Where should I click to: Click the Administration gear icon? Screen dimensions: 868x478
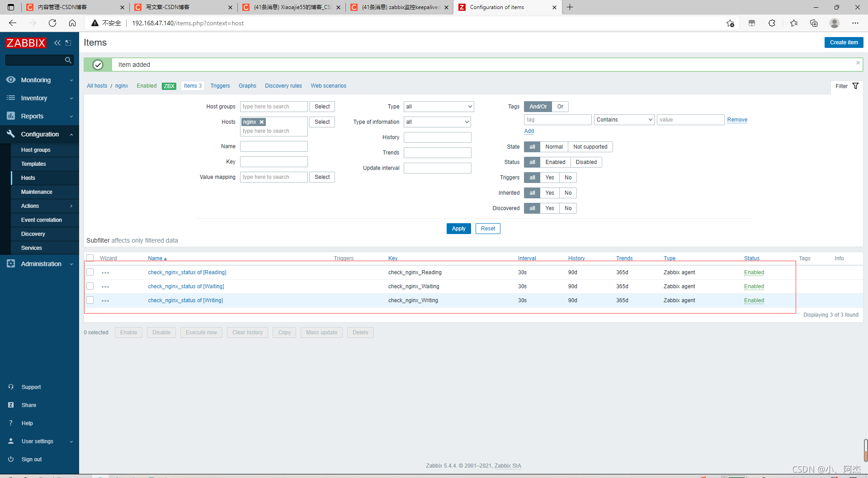tap(11, 263)
